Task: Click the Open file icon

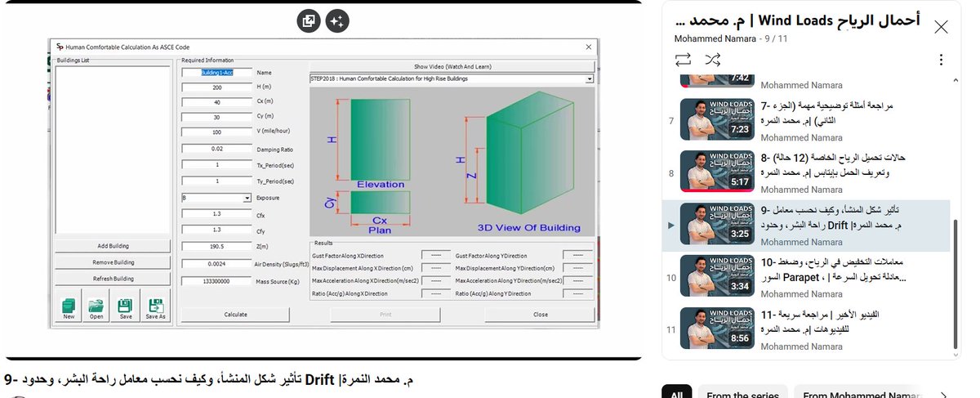Action: (96, 306)
